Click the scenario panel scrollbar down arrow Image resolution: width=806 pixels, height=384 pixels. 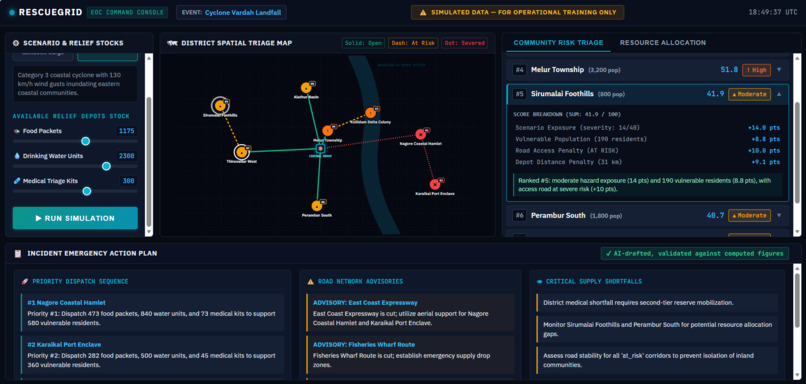[149, 232]
